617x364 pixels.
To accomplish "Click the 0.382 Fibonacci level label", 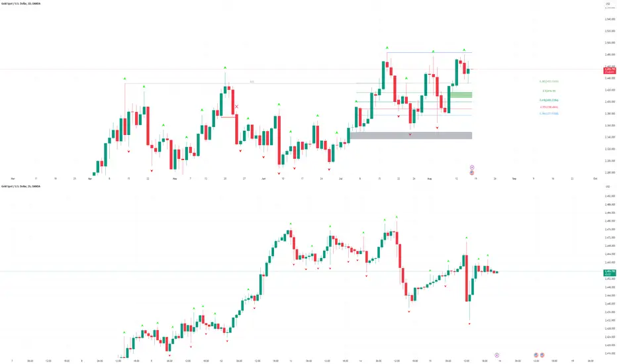I will [x=549, y=81].
